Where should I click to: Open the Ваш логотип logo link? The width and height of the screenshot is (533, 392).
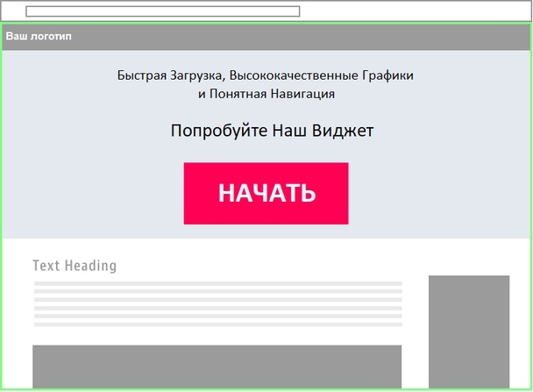click(x=39, y=36)
